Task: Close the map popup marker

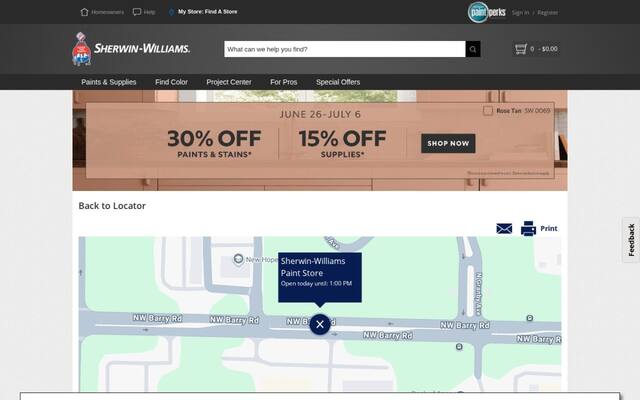Action: 320,324
